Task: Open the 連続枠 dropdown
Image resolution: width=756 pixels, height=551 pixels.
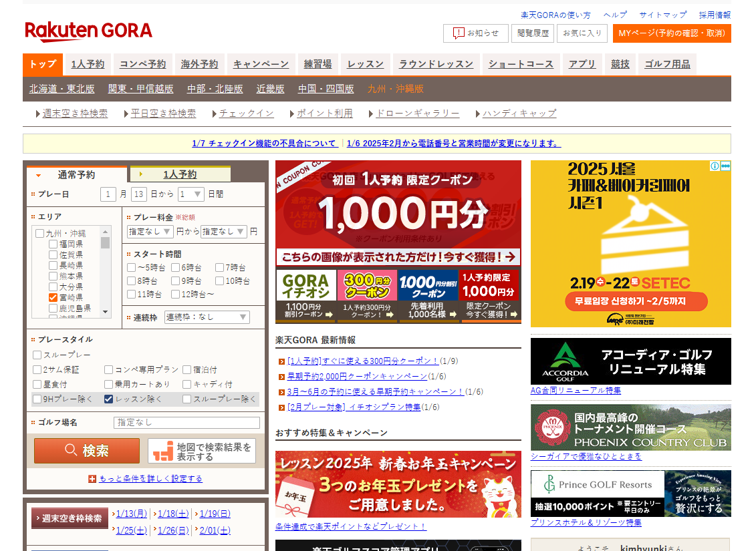Action: pyautogui.click(x=207, y=317)
